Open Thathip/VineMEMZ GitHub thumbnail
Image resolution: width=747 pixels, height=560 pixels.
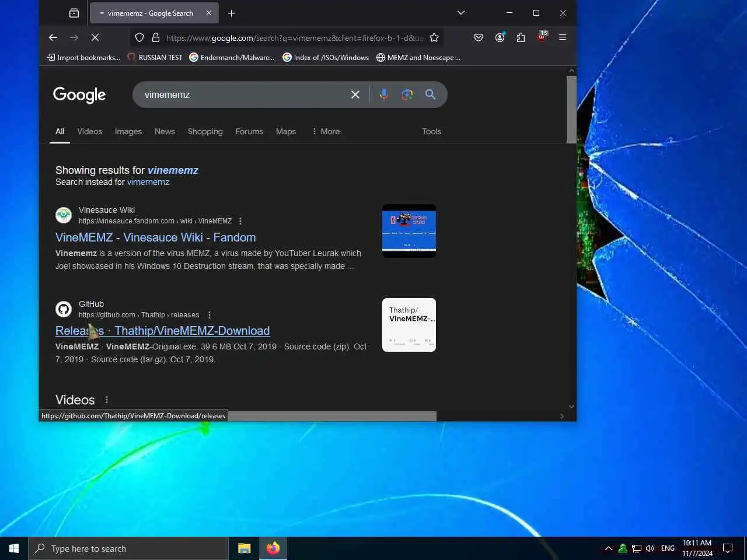click(x=409, y=325)
